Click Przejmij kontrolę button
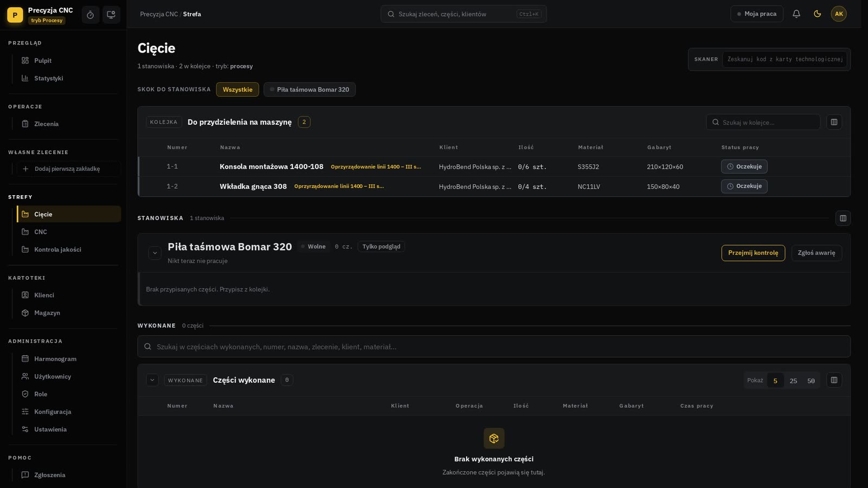868x488 pixels. pos(753,253)
